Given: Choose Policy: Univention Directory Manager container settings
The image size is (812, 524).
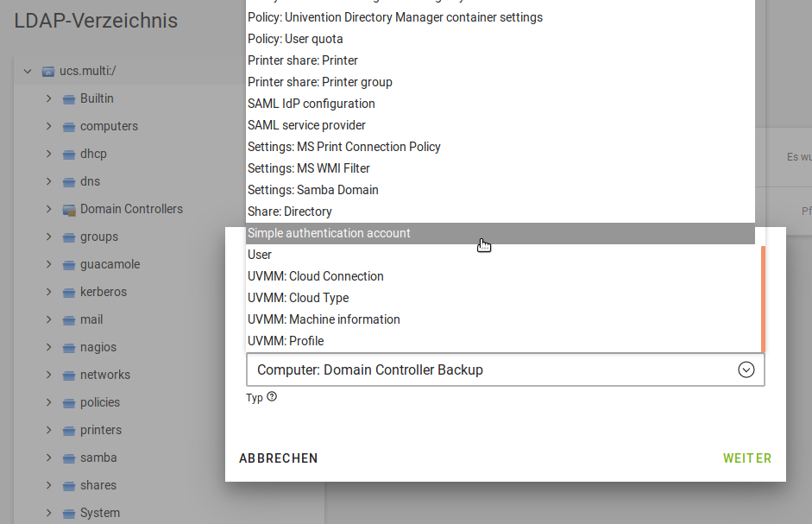Looking at the screenshot, I should pos(500,17).
